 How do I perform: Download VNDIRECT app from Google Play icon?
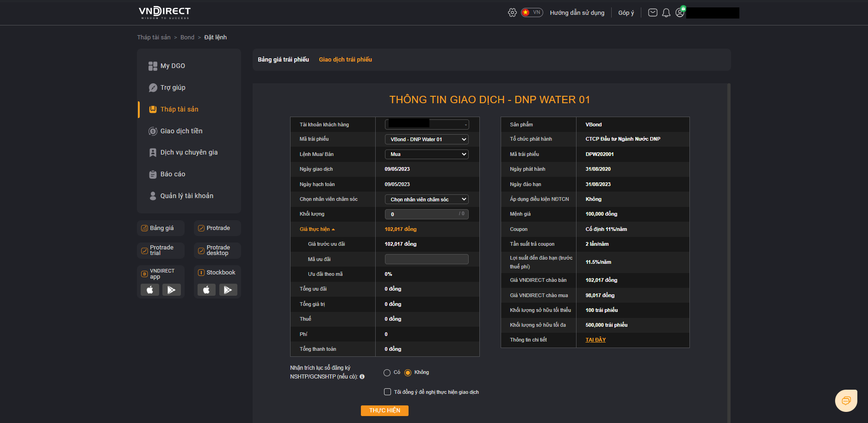point(171,290)
